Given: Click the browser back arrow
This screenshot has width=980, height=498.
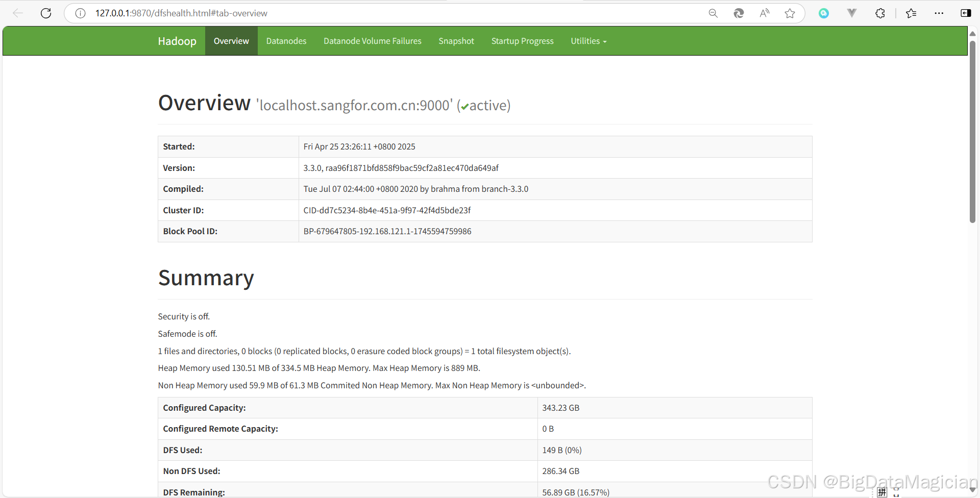Looking at the screenshot, I should 18,13.
